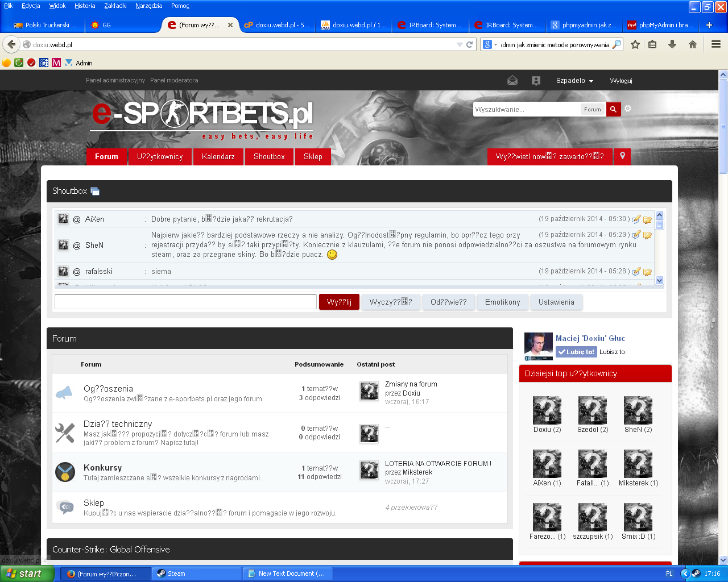Click the Facebook 'Lubię to!' button
Image resolution: width=728 pixels, height=582 pixels.
tap(576, 352)
